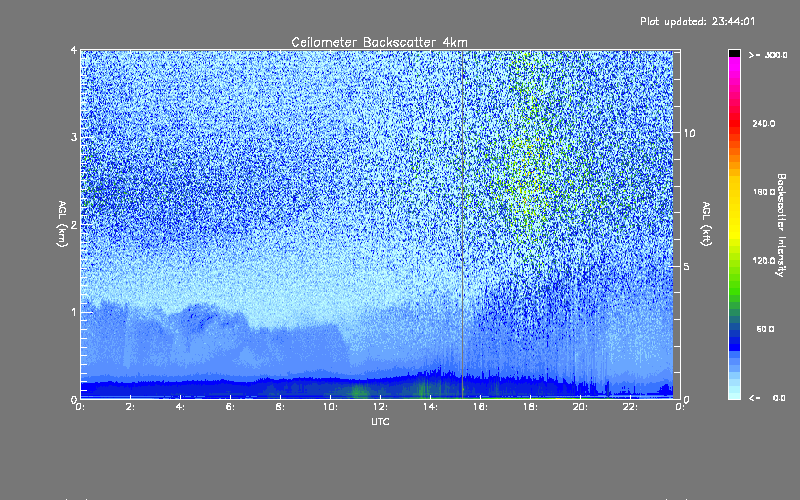Click the '6:' tick on UTC axis

(230, 407)
